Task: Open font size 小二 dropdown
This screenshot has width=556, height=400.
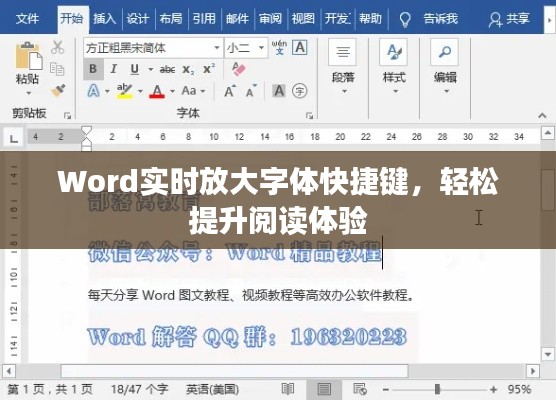Action: (261, 48)
